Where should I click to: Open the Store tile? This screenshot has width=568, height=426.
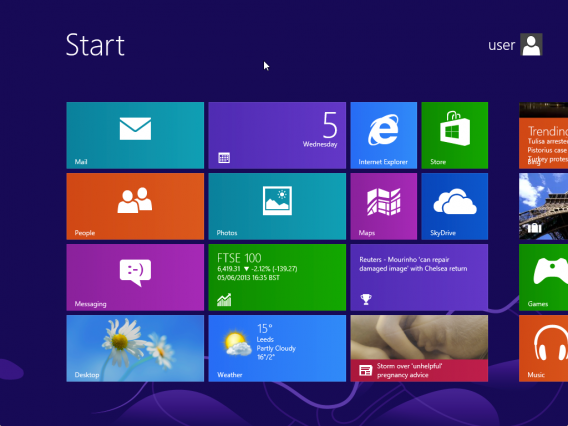pyautogui.click(x=455, y=135)
